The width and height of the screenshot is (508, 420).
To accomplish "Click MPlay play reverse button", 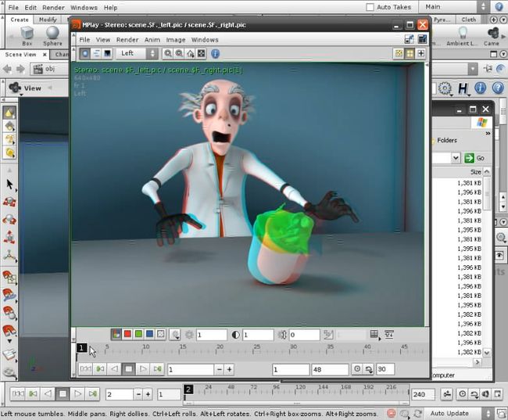I will tap(114, 369).
